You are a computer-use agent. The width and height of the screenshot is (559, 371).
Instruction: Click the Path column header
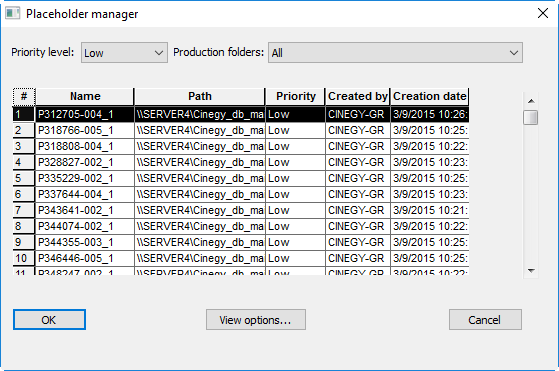pos(200,97)
